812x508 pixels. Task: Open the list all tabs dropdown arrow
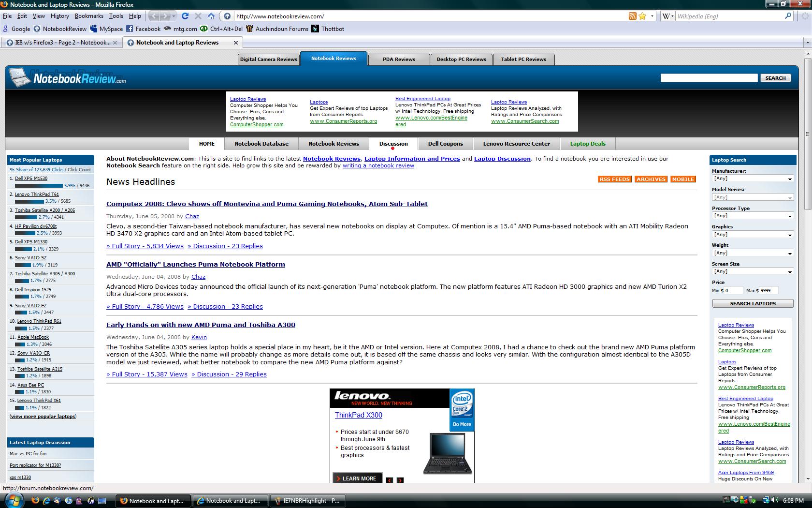click(807, 43)
